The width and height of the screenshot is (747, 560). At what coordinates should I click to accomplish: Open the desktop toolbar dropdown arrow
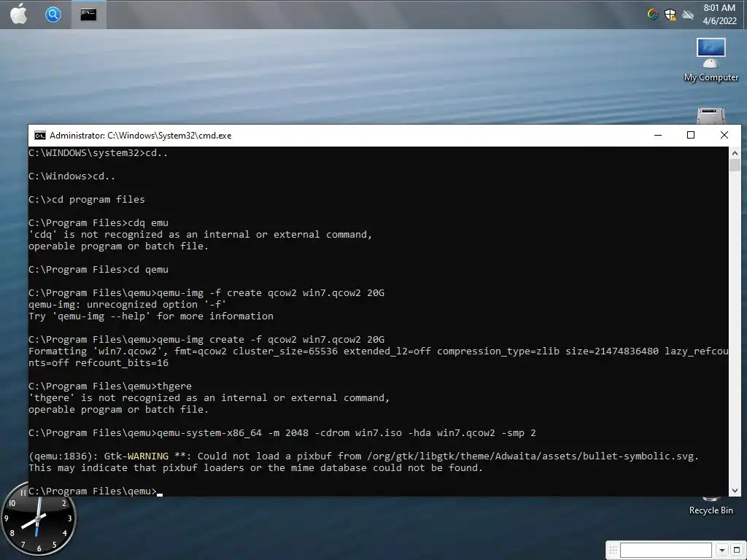point(721,550)
